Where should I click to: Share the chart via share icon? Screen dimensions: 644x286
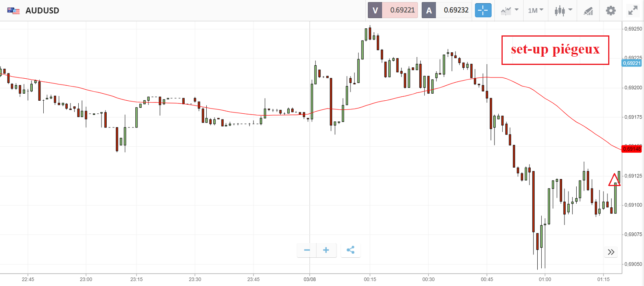click(x=350, y=250)
